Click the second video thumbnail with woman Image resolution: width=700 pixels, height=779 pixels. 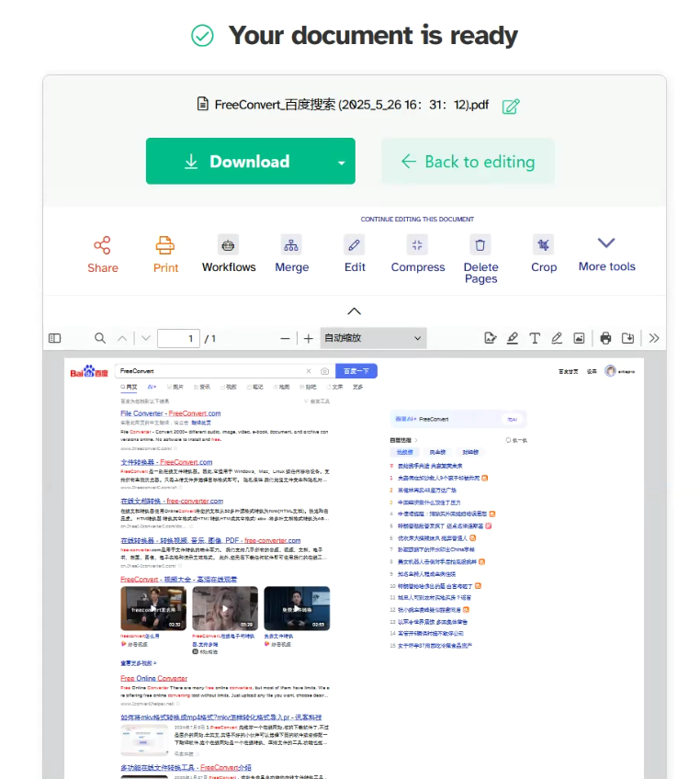(225, 608)
